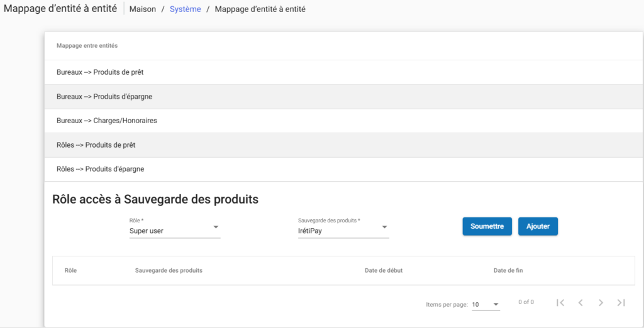Screen dimensions: 644x328
Task: Go to first page pagination icon
Action: [x=560, y=303]
